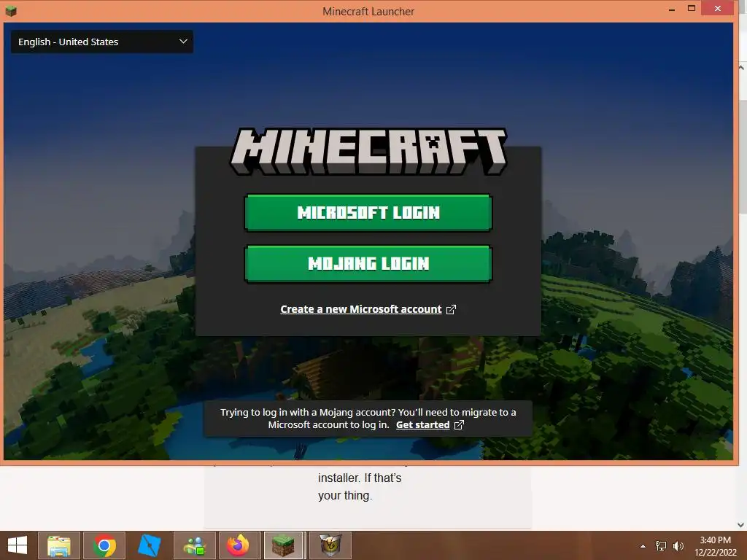Image resolution: width=747 pixels, height=560 pixels.
Task: Minimize the Minecraft Launcher window
Action: click(672, 9)
